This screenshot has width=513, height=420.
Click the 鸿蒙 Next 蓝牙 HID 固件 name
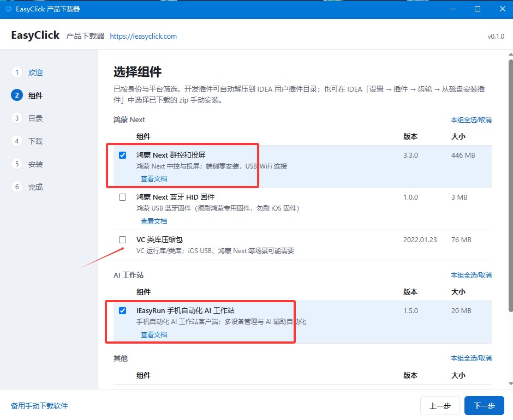click(x=175, y=197)
